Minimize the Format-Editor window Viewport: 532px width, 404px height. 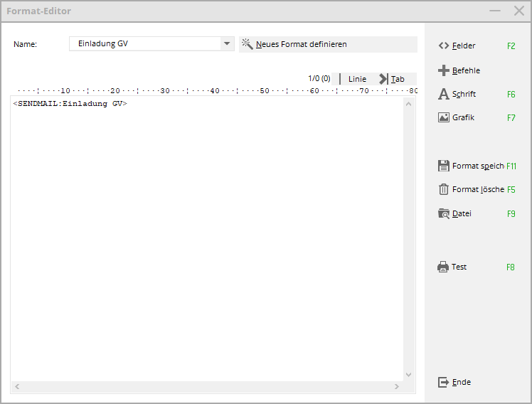(x=495, y=11)
